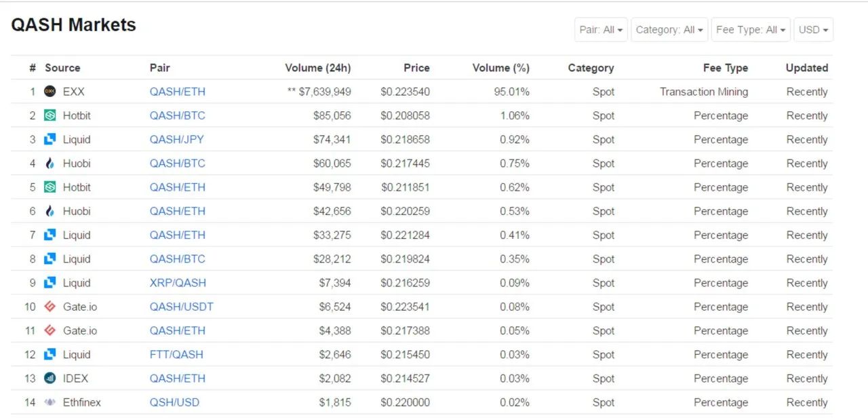Click the Hotbit logo in row 2

[50, 115]
